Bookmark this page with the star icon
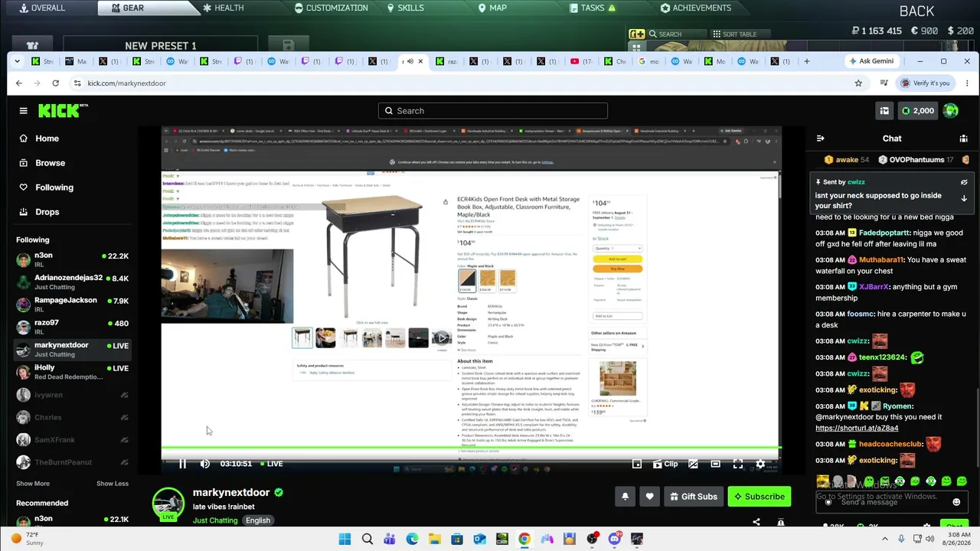Screen dimensions: 980x551 (x=858, y=83)
